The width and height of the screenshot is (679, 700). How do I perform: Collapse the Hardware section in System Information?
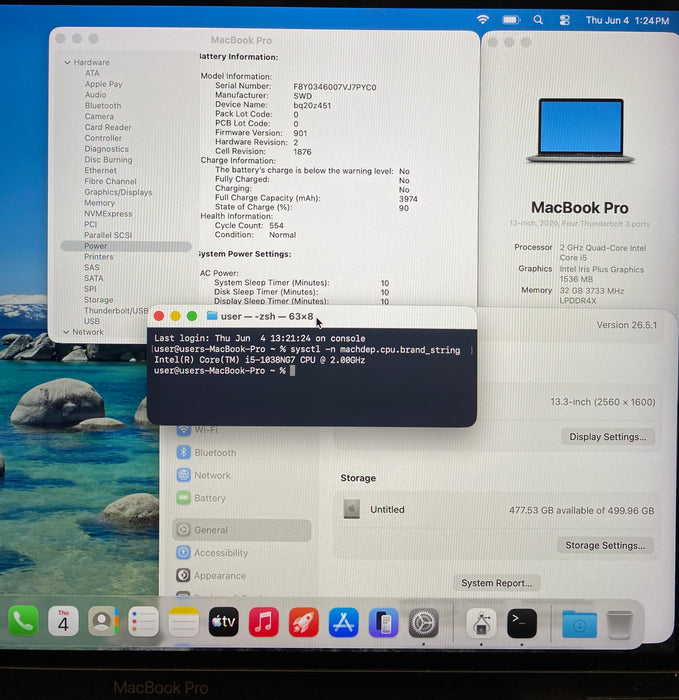click(x=67, y=62)
